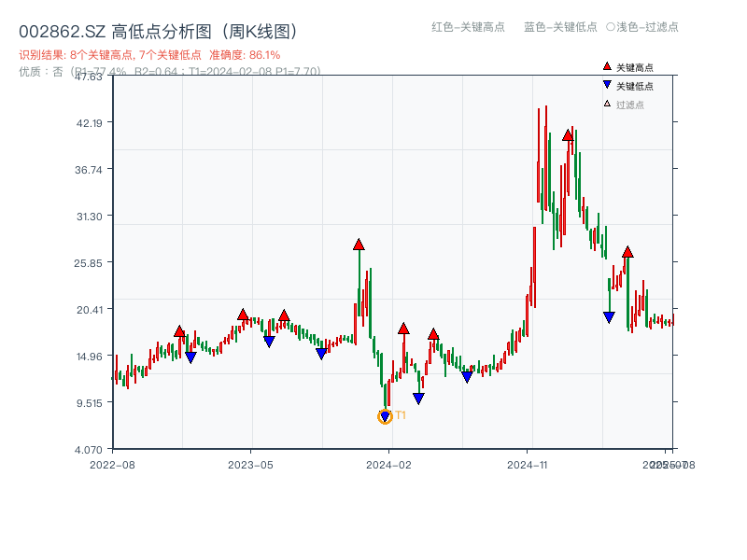747x560 pixels.
Task: Click the far-right blue key-low triangle marker
Action: pos(607,317)
